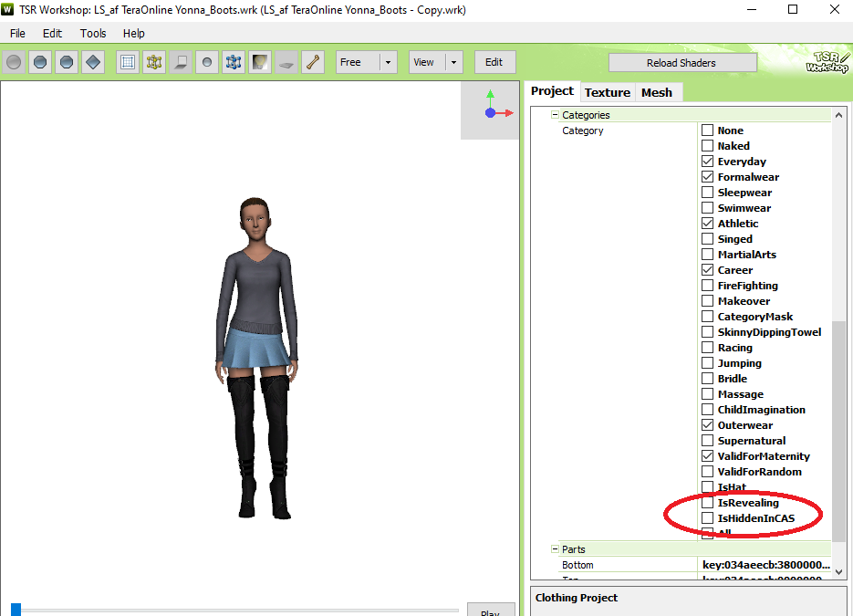
Task: Click the diamond shape toolbar icon
Action: pyautogui.click(x=92, y=62)
